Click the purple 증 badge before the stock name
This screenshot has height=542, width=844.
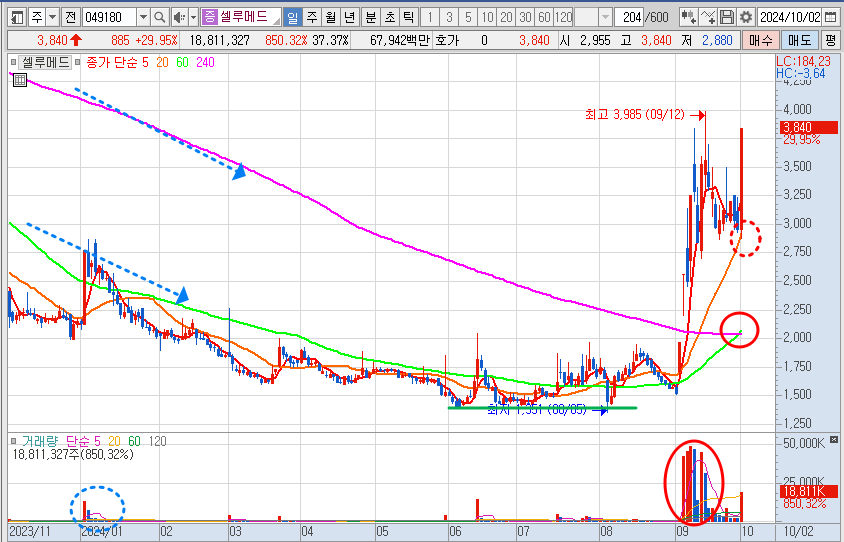pos(209,18)
